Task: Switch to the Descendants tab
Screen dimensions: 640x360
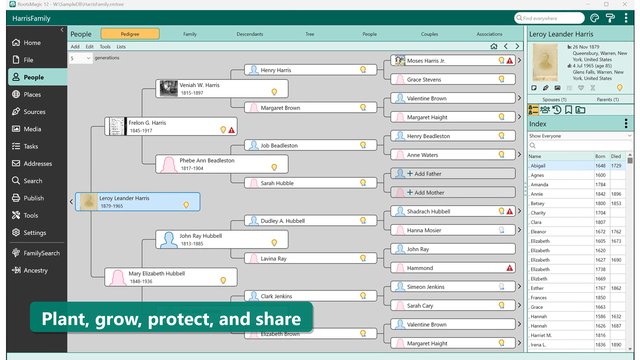Action: coord(250,34)
